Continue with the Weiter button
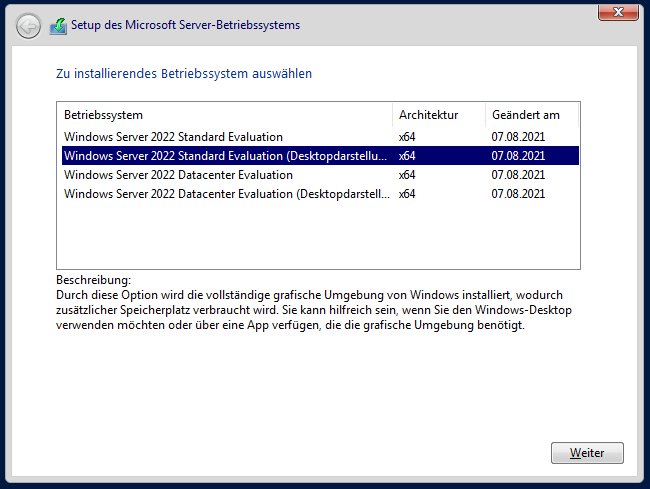 [x=587, y=453]
